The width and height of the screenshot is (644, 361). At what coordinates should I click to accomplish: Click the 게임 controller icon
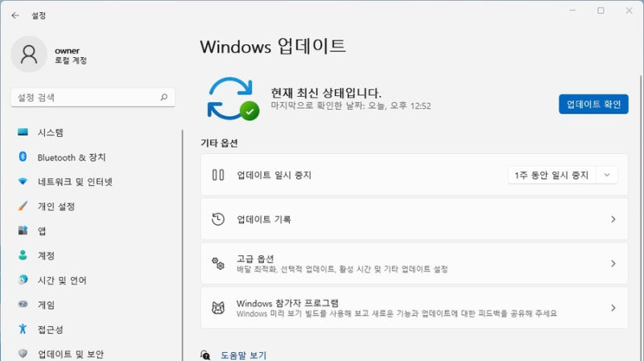(23, 305)
